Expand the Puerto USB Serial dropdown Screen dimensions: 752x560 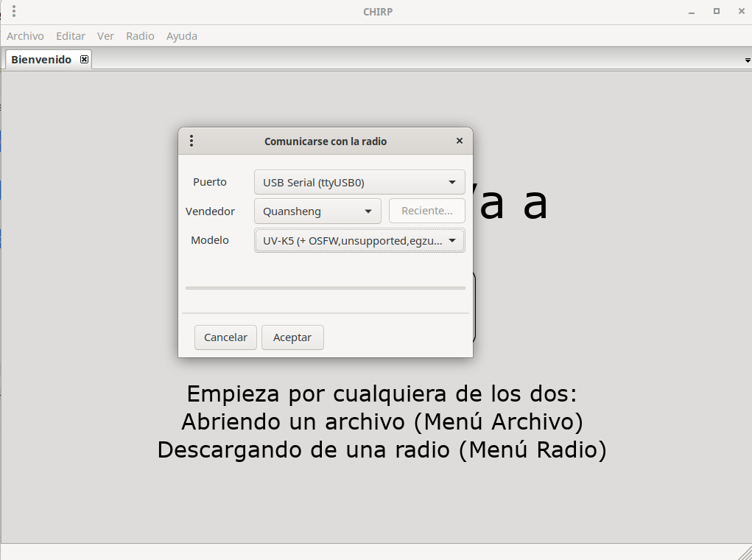click(x=359, y=182)
